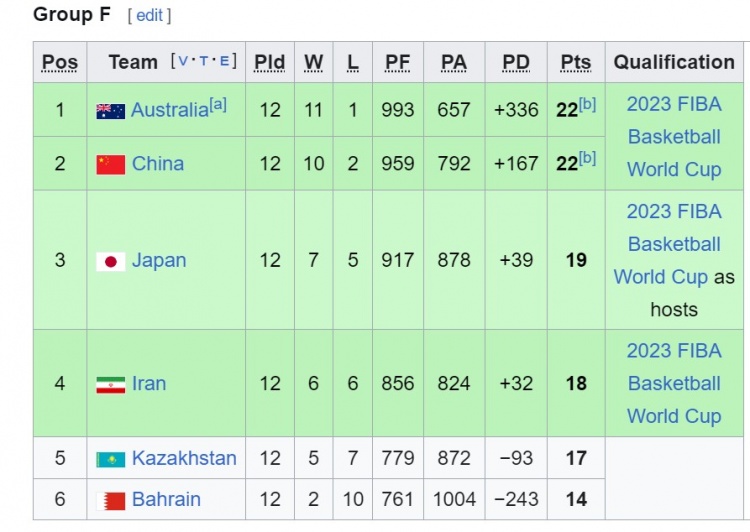
Task: Open Japan's World Cup as hosts link
Action: pos(673,244)
